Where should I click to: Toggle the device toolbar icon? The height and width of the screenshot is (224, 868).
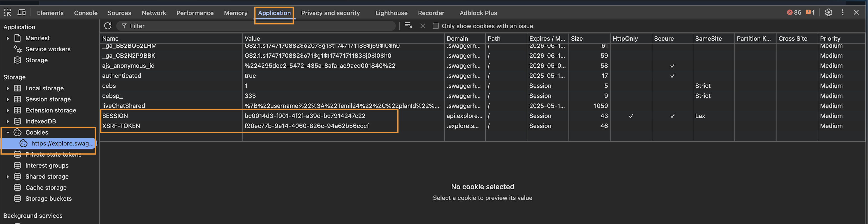(22, 13)
